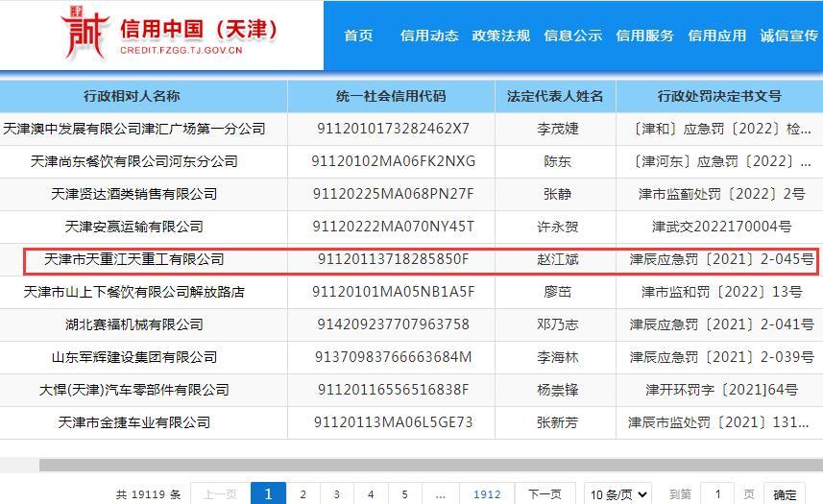Click legal representative 张静
Screen dimensions: 823x504
click(x=557, y=194)
